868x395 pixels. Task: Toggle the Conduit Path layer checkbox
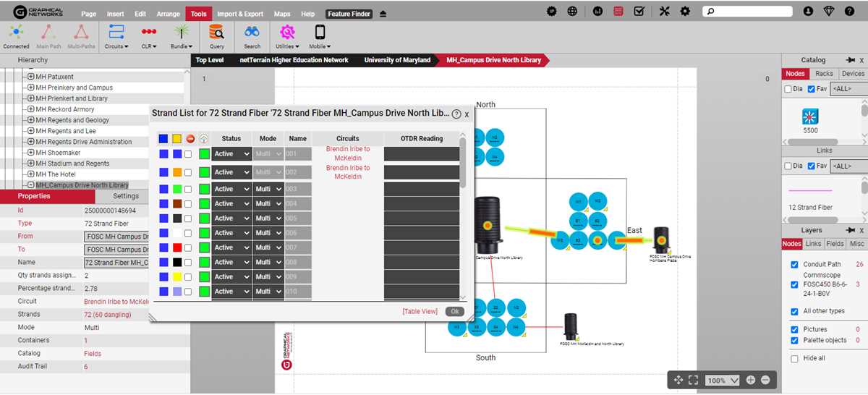795,265
